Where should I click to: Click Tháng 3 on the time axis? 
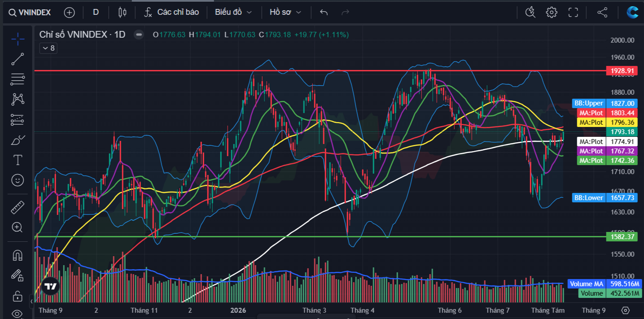click(x=315, y=310)
